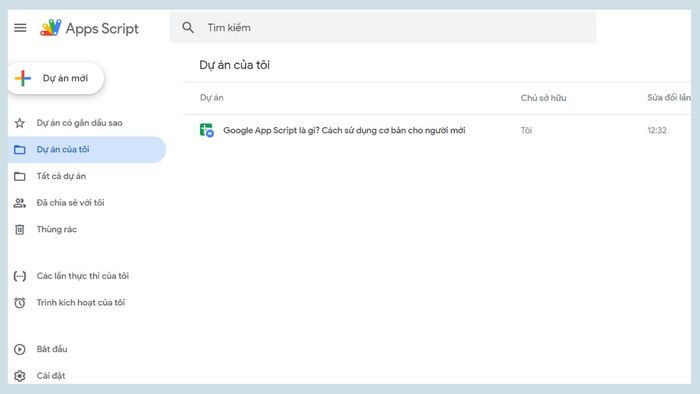Open Đã chia sẻ với tôi
The image size is (700, 394).
coord(71,203)
